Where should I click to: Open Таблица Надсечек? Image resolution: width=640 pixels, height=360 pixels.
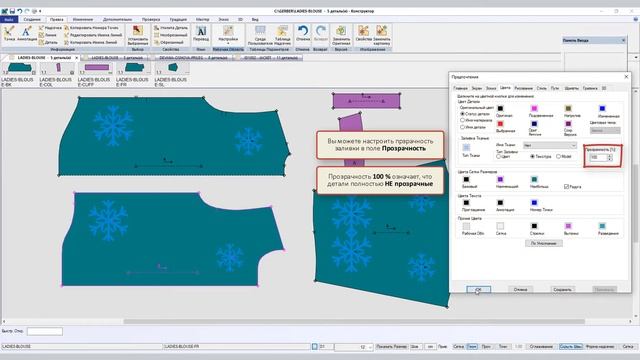pyautogui.click(x=282, y=35)
